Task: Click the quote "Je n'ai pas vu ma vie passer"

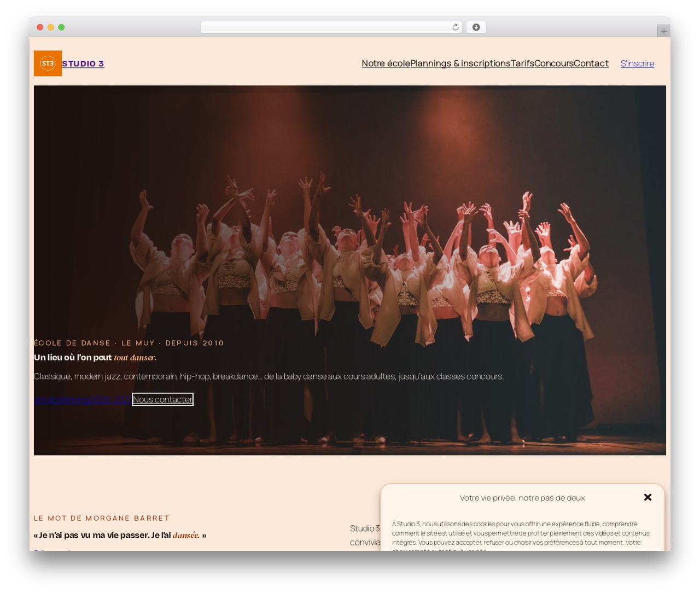Action: [x=120, y=535]
